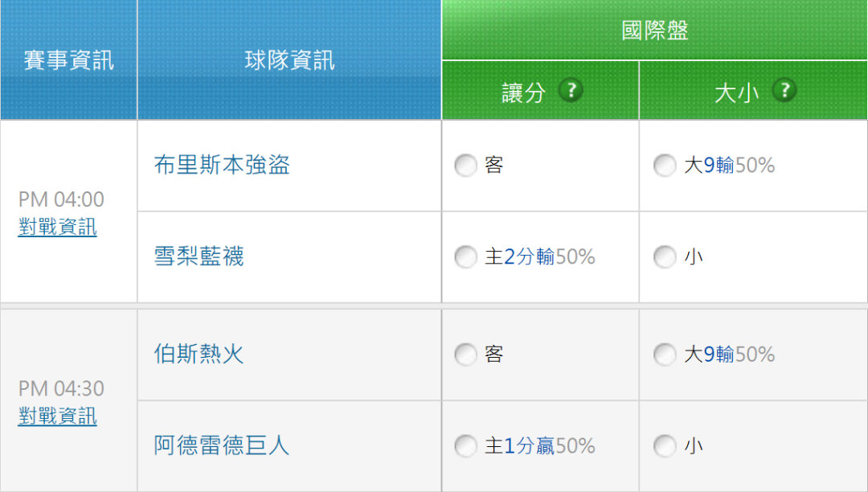Click team name 布里斯本強盜
Viewport: 868px width, 492px height.
pyautogui.click(x=222, y=166)
